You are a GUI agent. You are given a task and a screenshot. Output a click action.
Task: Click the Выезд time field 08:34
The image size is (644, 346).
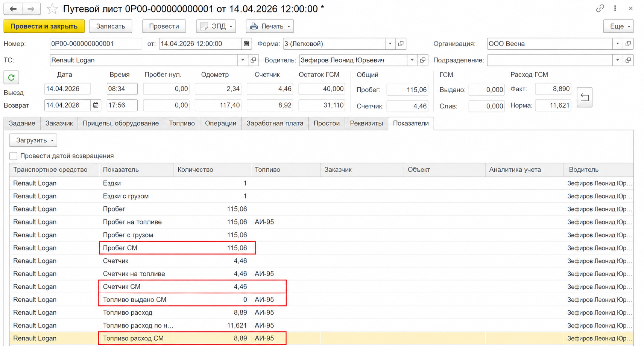122,89
